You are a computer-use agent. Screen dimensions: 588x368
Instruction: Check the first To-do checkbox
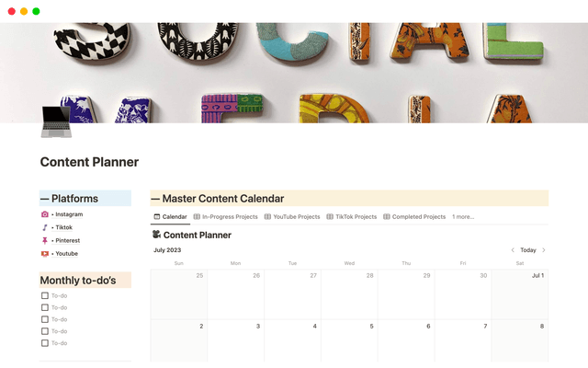(x=45, y=295)
